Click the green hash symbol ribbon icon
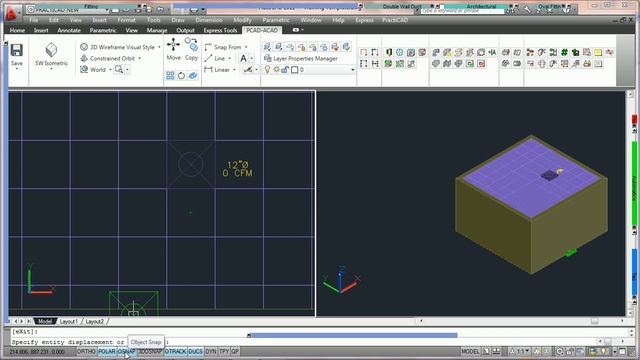640x360 pixels. point(564,52)
